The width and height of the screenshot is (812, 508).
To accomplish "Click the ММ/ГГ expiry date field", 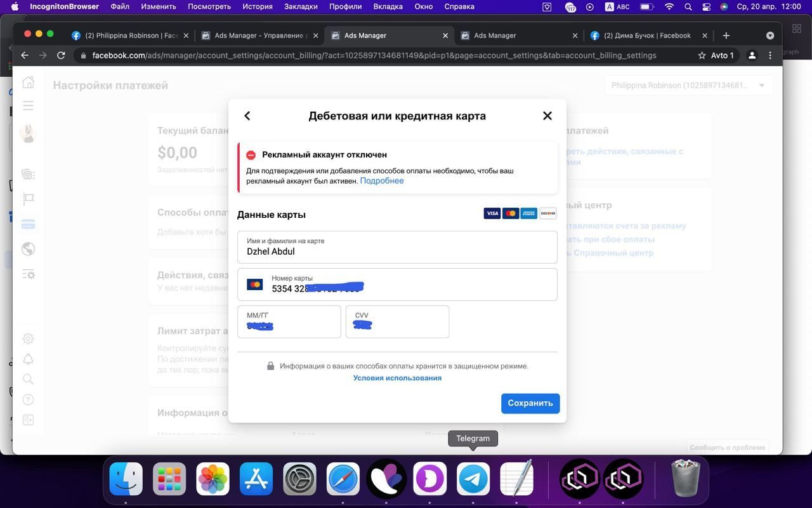I will [x=289, y=321].
